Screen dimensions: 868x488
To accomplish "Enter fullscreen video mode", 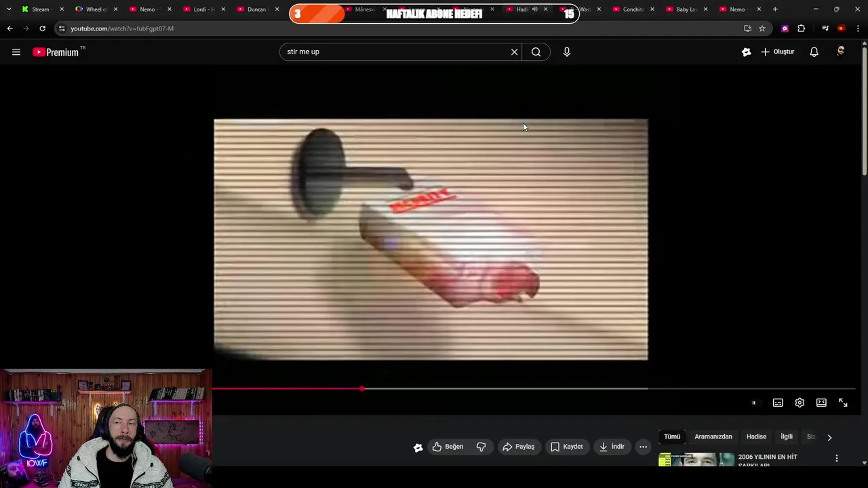I will tap(843, 403).
